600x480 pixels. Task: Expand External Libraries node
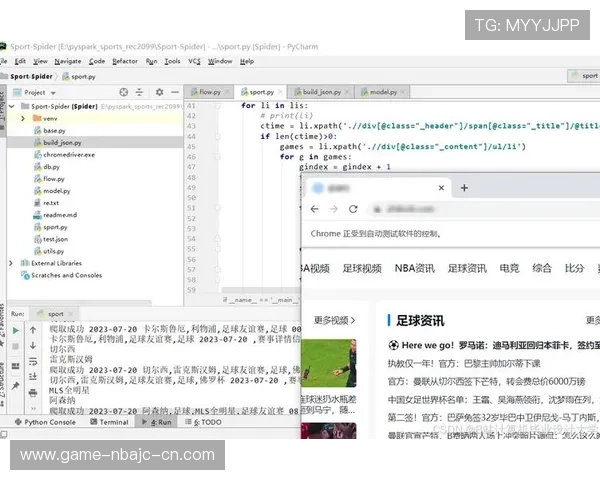point(11,263)
